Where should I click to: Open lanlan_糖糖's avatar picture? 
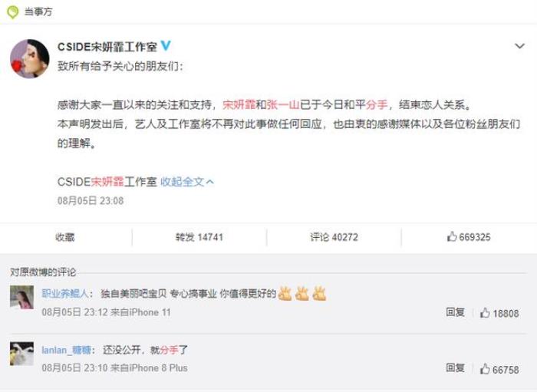[21, 354]
